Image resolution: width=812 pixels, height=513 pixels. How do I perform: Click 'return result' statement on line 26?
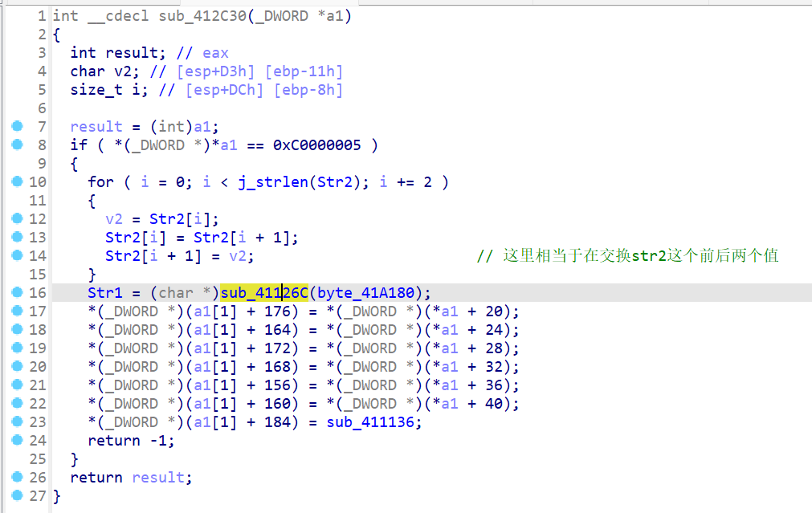131,478
